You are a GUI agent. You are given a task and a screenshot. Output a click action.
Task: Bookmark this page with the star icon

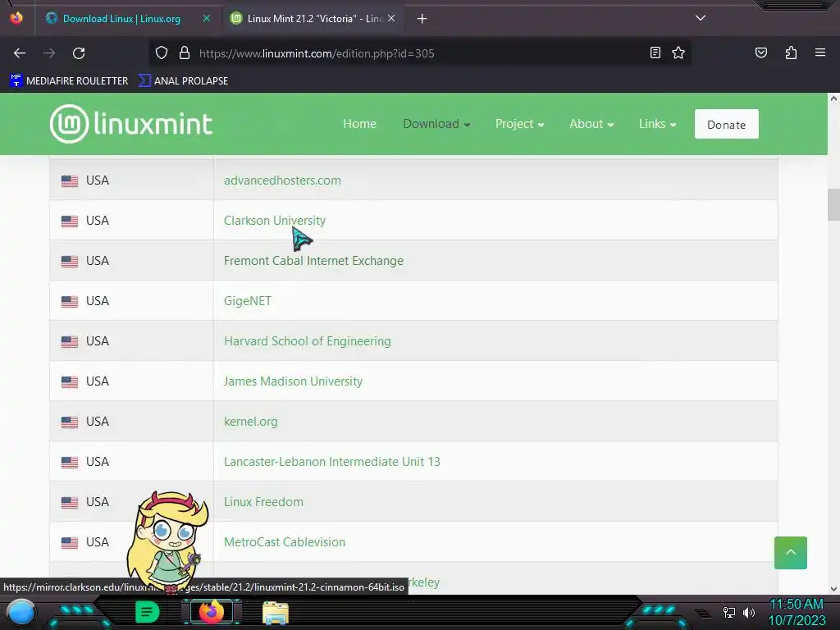tap(678, 53)
